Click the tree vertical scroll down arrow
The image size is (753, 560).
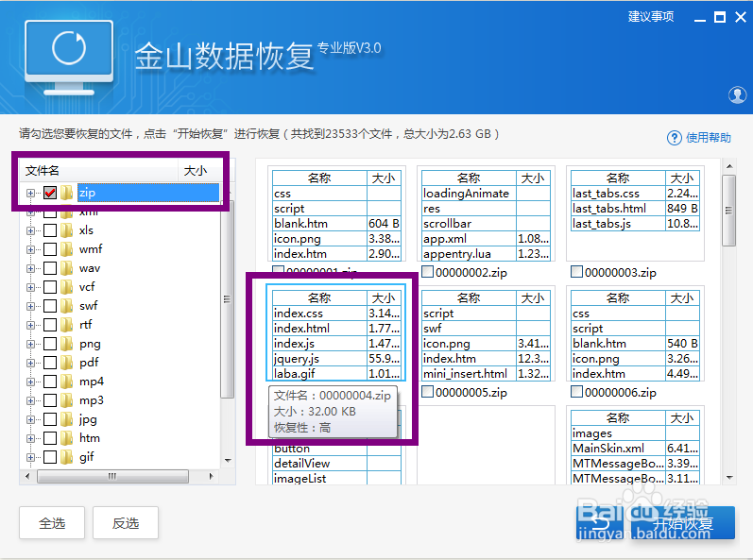[x=228, y=461]
